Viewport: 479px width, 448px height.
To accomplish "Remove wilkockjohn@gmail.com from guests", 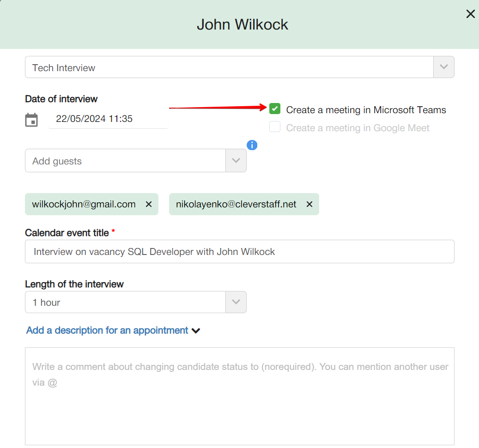I will click(x=149, y=204).
